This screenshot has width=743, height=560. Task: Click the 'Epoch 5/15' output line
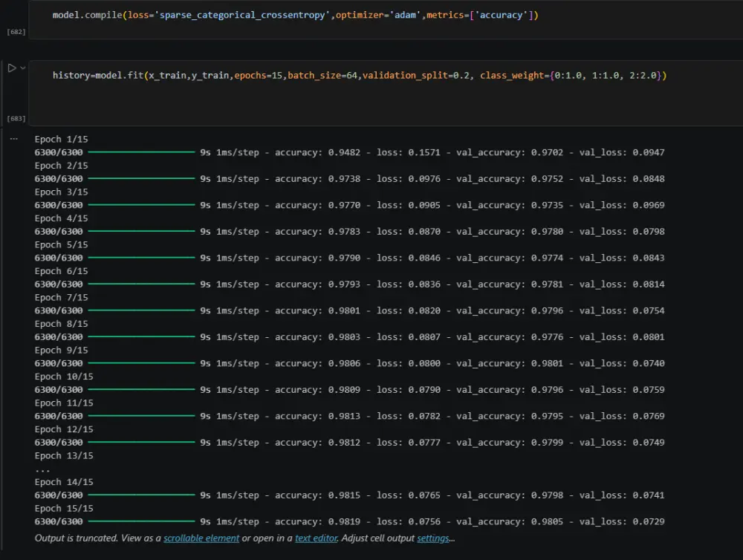point(61,245)
